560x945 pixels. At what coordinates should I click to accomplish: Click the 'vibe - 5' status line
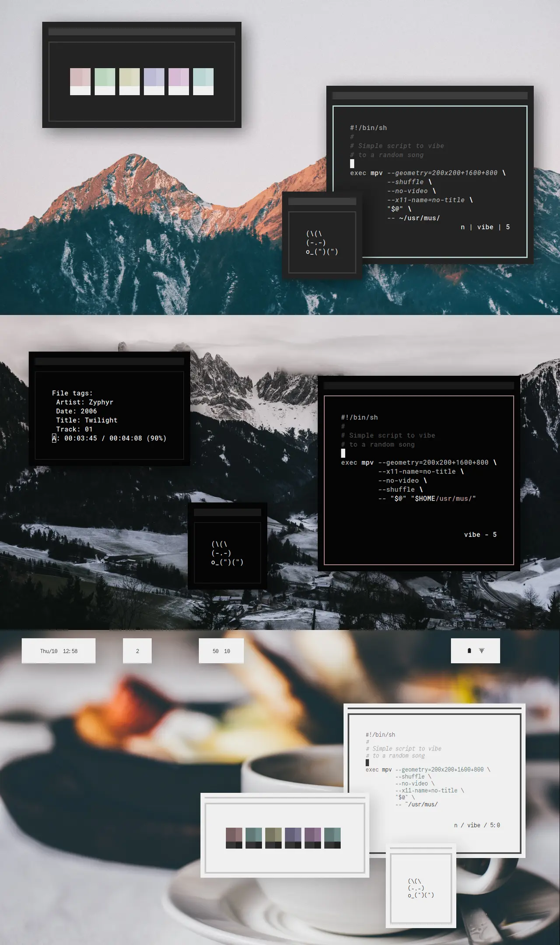pyautogui.click(x=480, y=535)
